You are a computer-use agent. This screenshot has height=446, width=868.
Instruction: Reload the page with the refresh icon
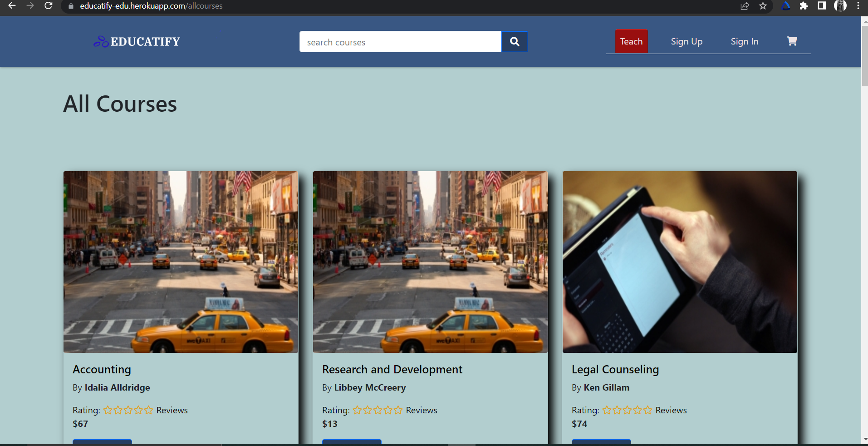coord(49,6)
